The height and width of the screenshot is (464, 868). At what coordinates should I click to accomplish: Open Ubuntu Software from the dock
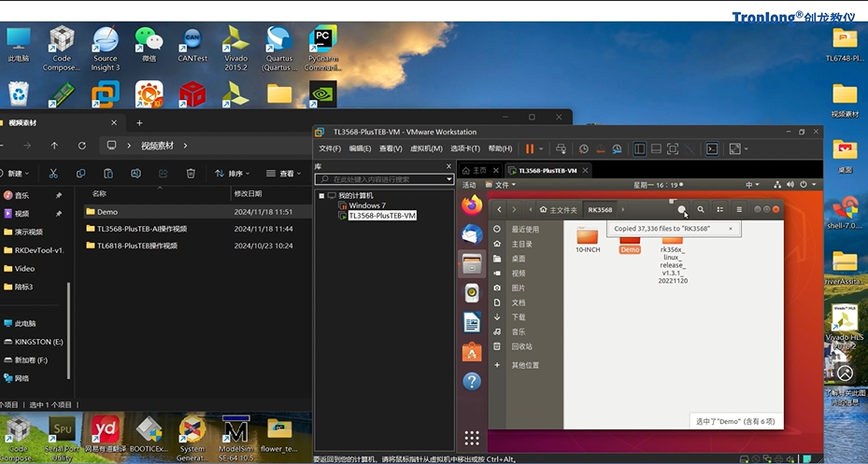click(x=472, y=352)
